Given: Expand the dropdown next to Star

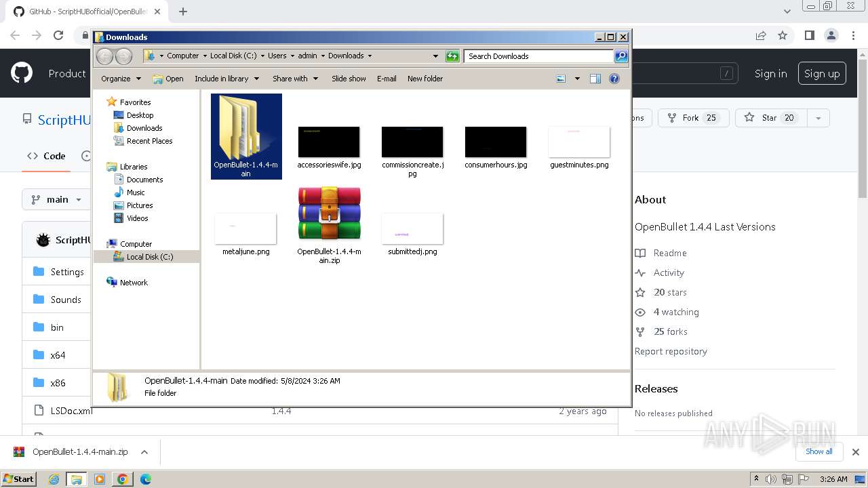Looking at the screenshot, I should [x=818, y=118].
